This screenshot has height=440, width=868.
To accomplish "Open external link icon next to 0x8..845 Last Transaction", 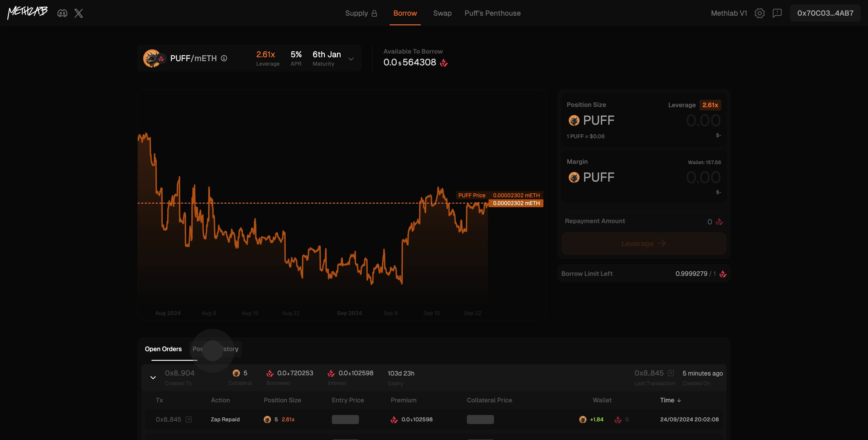I will [x=671, y=373].
